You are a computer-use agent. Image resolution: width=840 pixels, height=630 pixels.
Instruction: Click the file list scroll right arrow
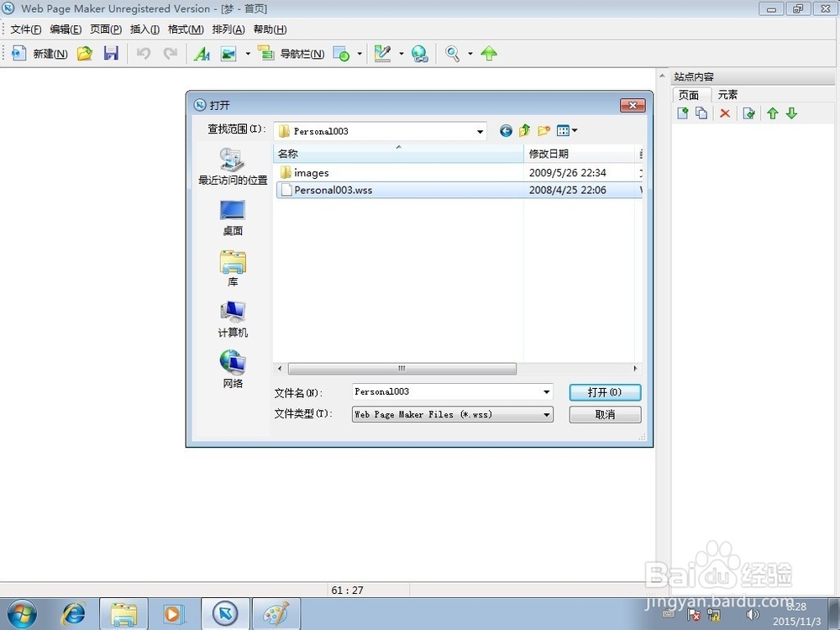(x=635, y=369)
